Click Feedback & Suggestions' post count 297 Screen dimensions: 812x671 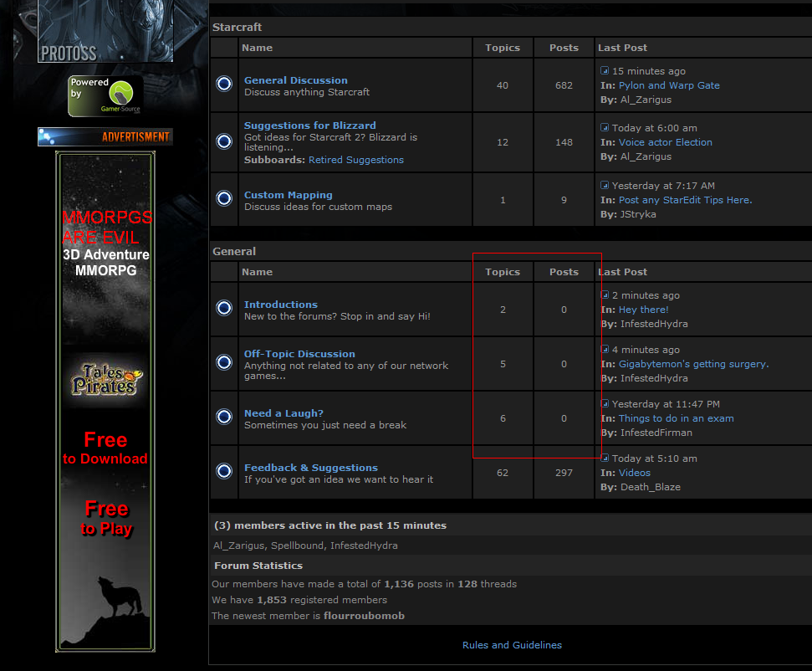(x=564, y=473)
